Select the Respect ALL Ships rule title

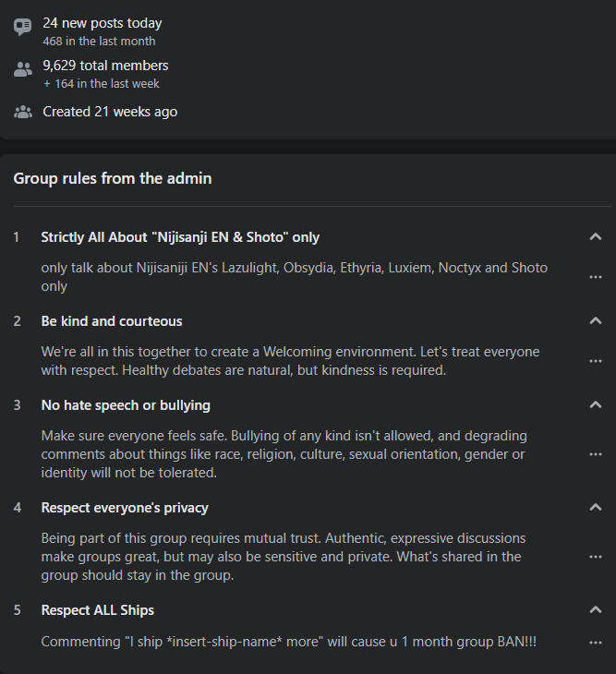pos(97,610)
